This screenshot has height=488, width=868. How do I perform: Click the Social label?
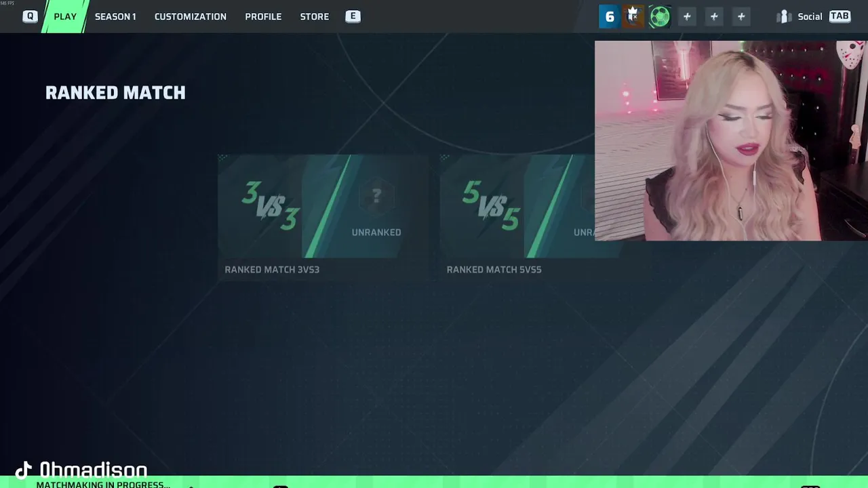click(810, 16)
